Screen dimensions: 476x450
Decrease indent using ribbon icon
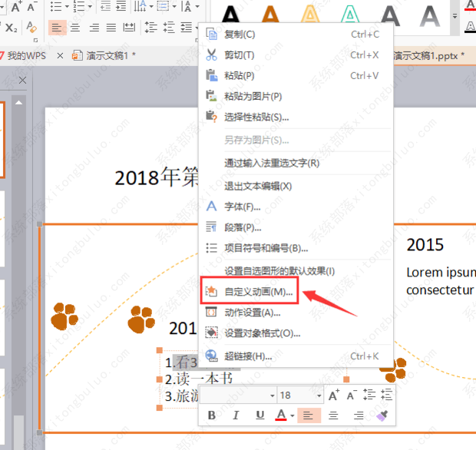[x=105, y=6]
